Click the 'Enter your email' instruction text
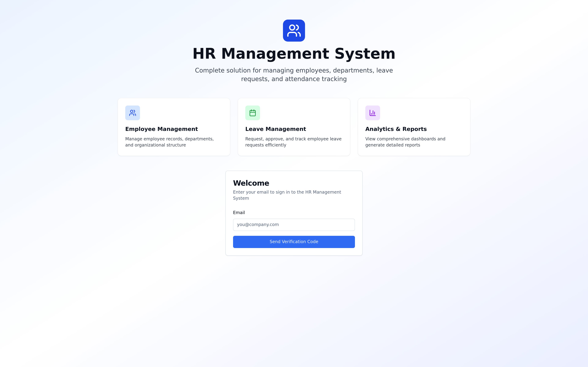588x367 pixels. pyautogui.click(x=287, y=195)
